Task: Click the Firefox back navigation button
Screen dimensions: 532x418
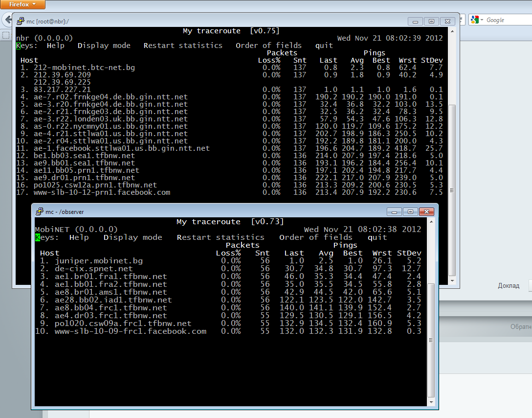Action: (7, 20)
